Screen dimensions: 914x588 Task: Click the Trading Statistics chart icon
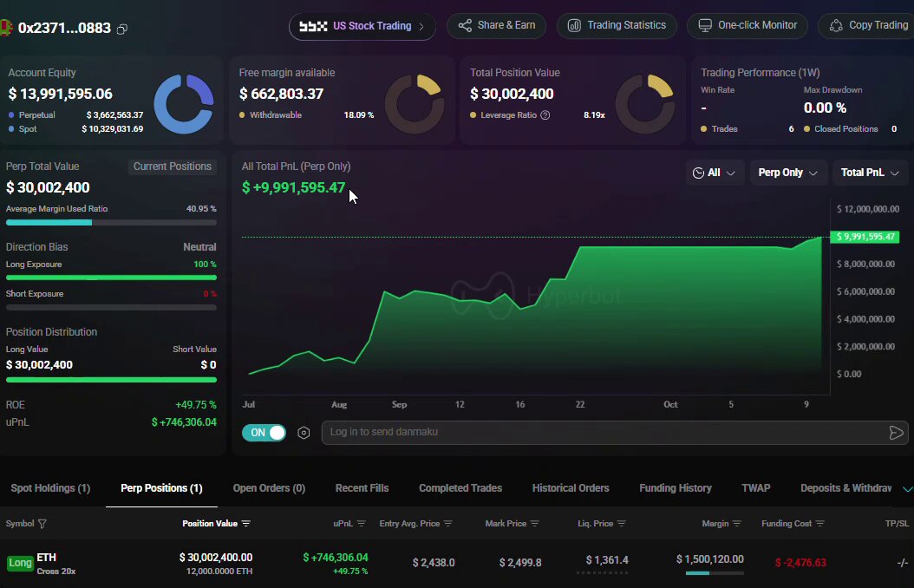coord(574,26)
